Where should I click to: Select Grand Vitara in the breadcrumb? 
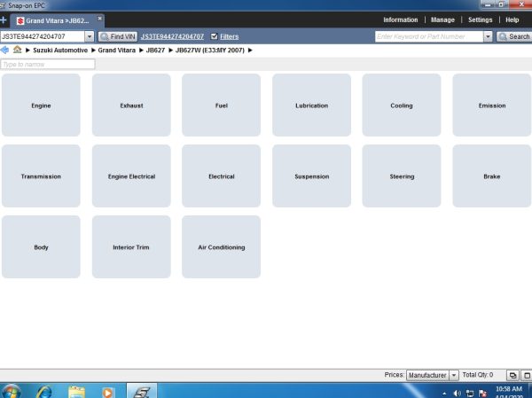116,51
